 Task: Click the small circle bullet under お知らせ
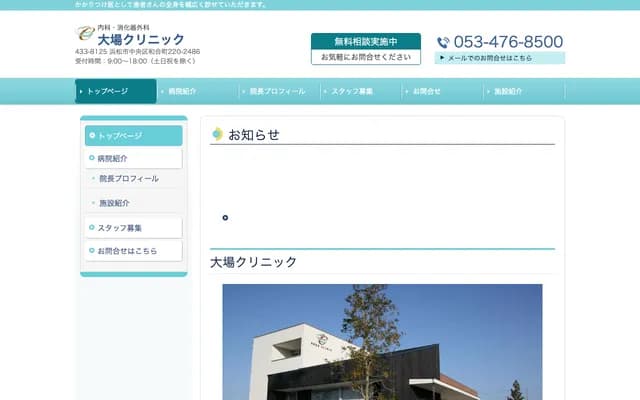tap(225, 217)
